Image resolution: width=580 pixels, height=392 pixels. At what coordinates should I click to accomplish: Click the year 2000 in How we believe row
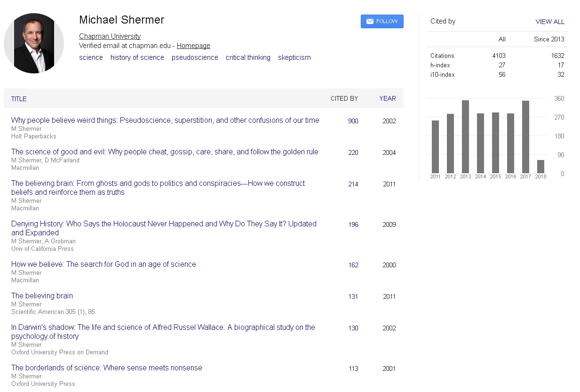point(389,265)
